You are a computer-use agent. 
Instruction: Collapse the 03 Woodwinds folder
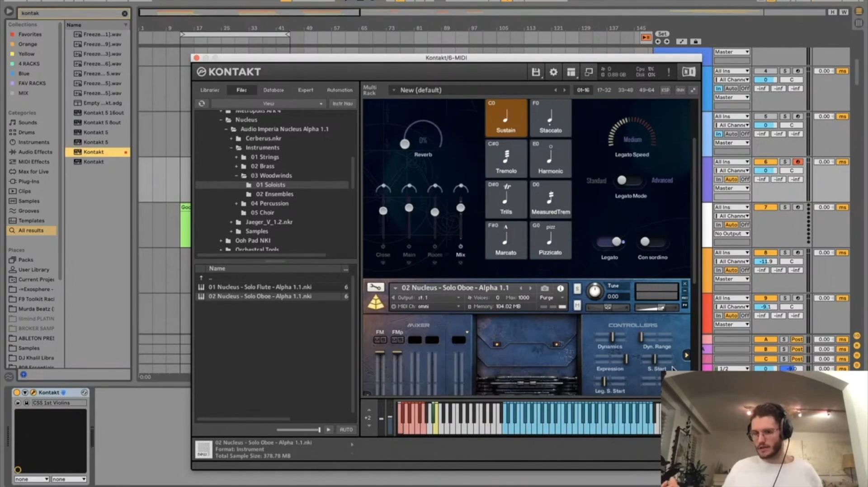pos(236,176)
